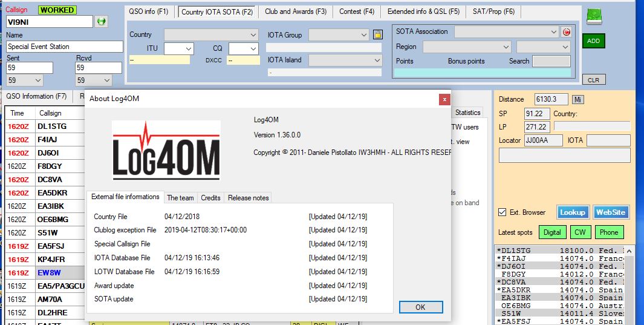Open the SOTA Region dropdown
Viewport: 644px width, 325px height.
click(x=467, y=47)
